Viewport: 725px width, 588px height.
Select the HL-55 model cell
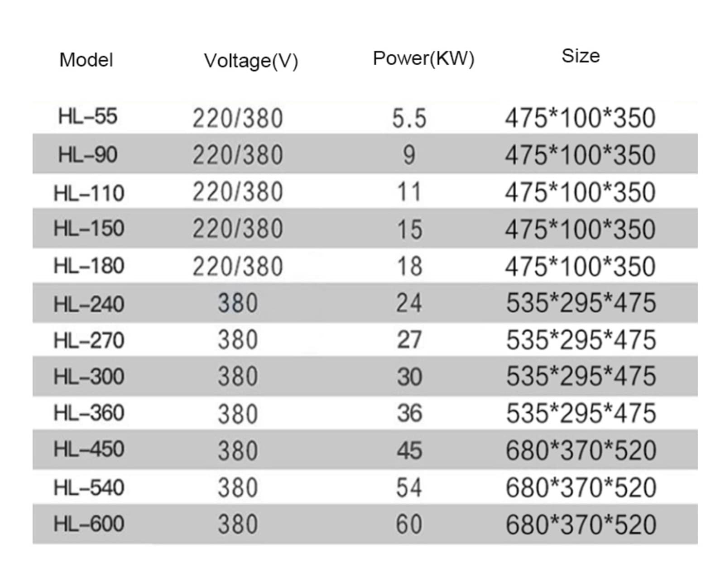point(88,116)
